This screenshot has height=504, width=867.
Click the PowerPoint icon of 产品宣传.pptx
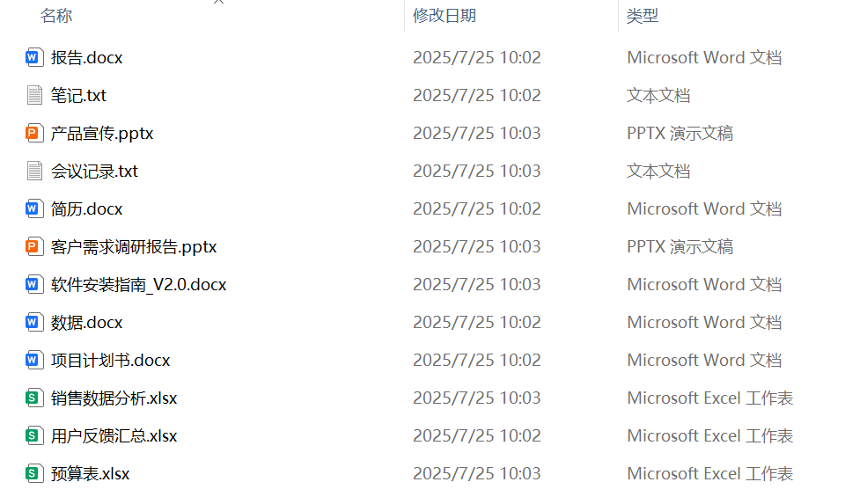click(34, 134)
